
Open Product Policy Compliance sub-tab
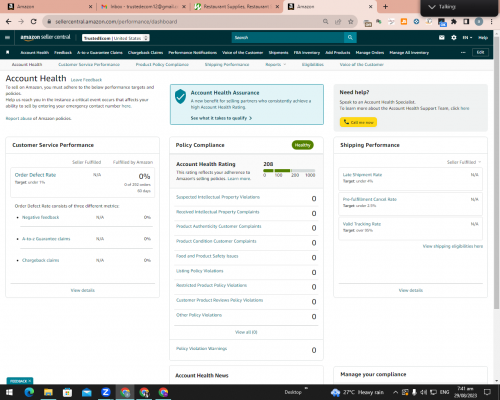(x=162, y=64)
